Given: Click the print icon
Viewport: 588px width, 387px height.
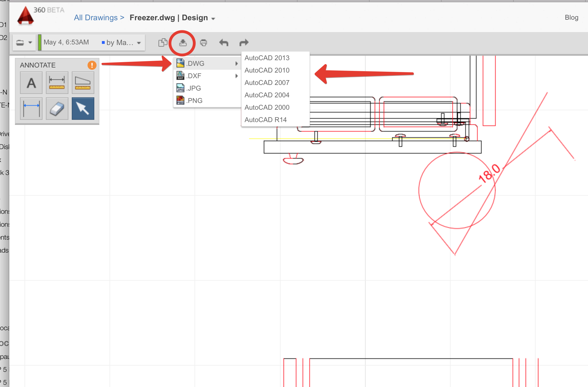Looking at the screenshot, I should pos(203,43).
